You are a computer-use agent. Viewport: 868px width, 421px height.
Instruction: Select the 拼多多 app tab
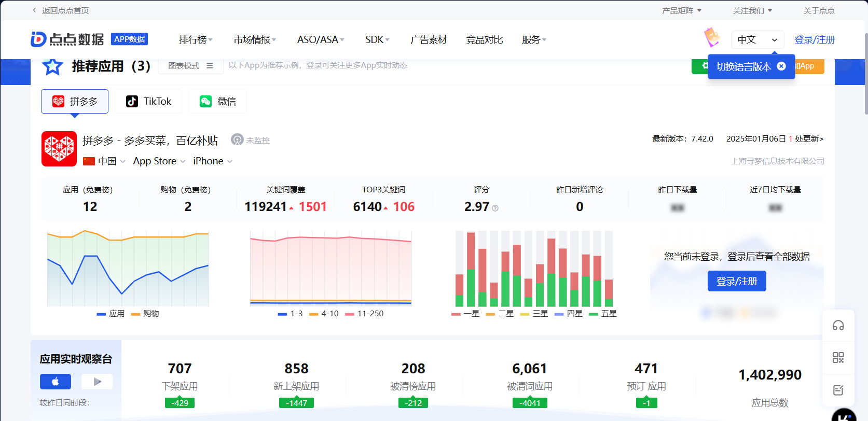(75, 101)
